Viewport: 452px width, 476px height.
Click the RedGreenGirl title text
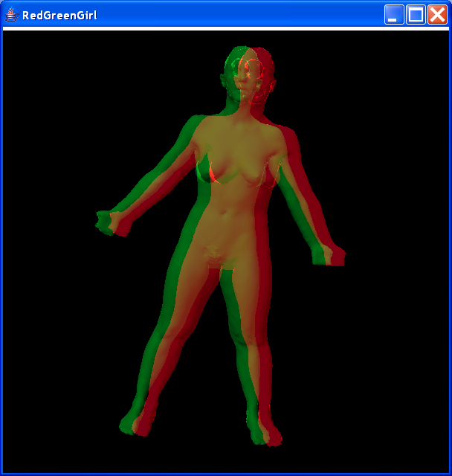(x=59, y=15)
